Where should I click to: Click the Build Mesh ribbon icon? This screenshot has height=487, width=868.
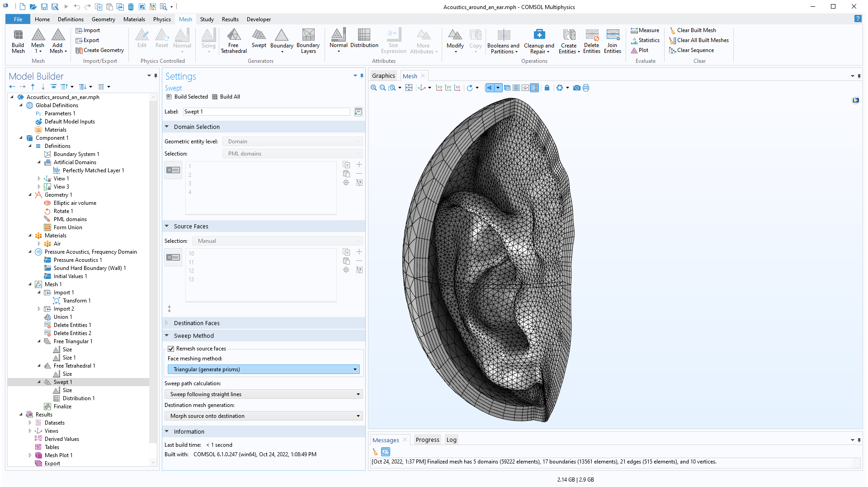pyautogui.click(x=18, y=41)
